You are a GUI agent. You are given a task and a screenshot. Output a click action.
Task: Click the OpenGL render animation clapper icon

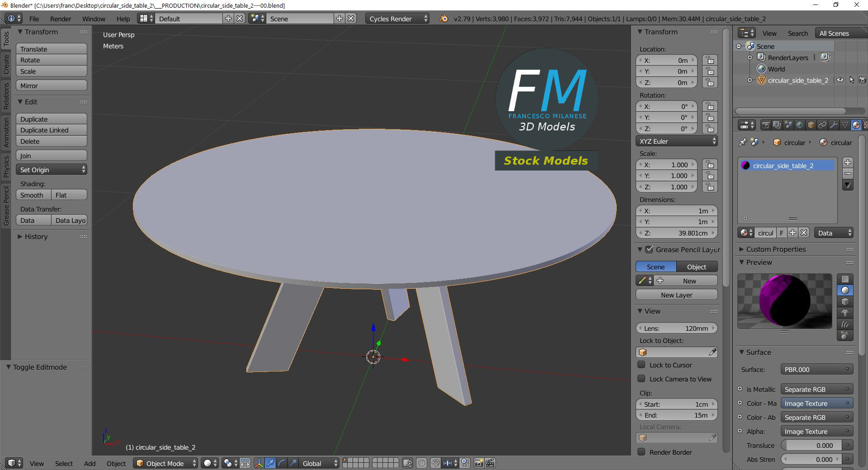point(490,463)
